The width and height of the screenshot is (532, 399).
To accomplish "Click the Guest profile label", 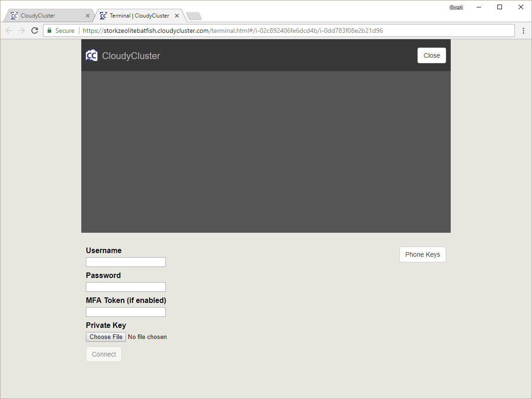I will point(456,7).
